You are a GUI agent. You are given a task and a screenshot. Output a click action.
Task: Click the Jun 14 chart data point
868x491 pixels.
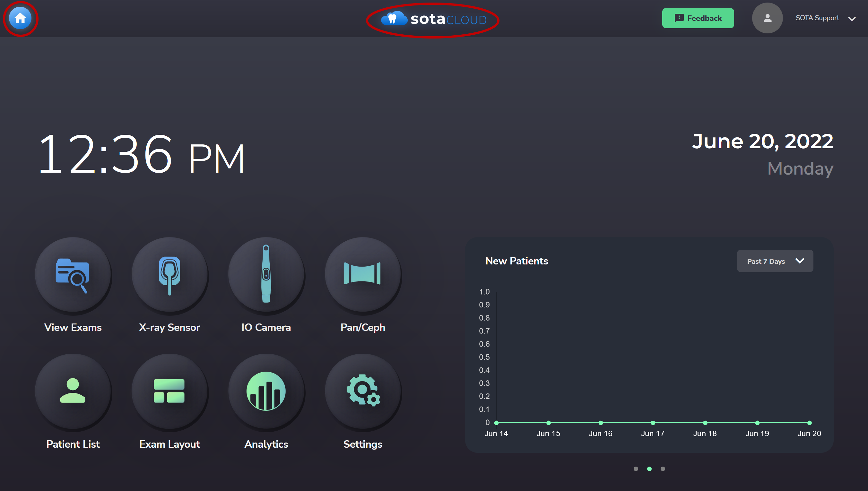pos(496,423)
